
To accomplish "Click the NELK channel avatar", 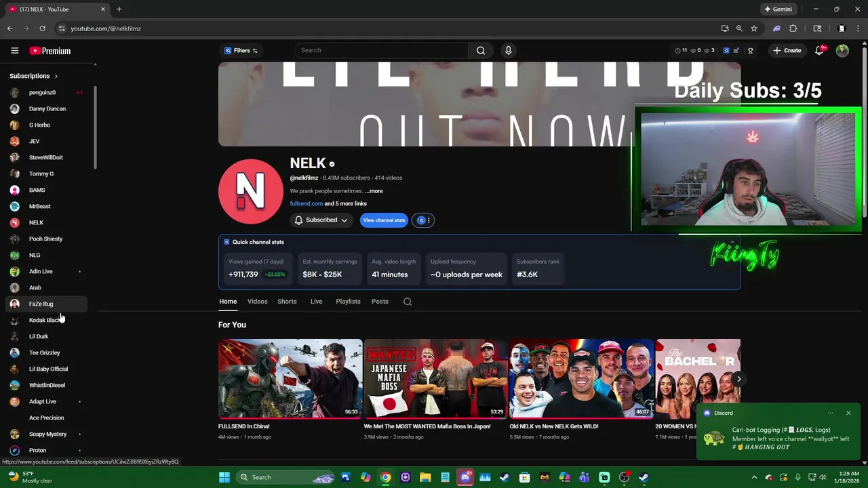I will click(251, 192).
